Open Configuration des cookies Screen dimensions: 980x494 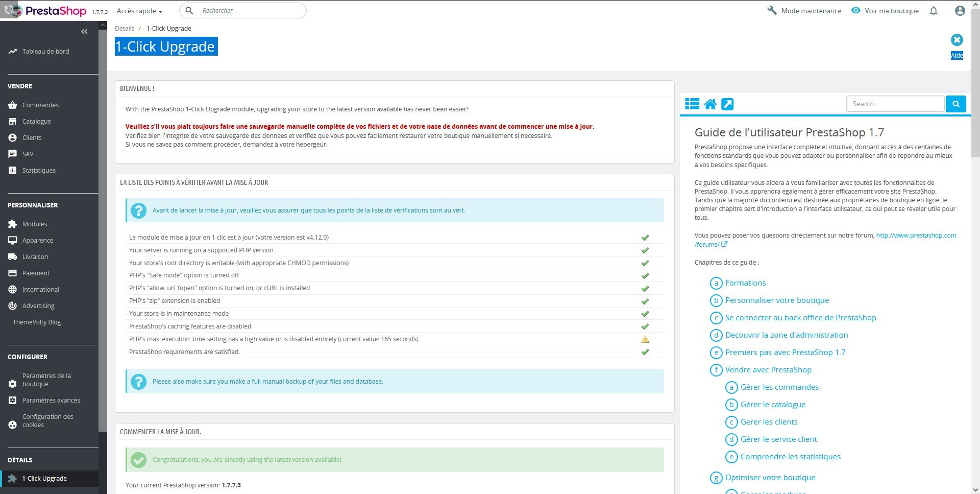click(47, 421)
